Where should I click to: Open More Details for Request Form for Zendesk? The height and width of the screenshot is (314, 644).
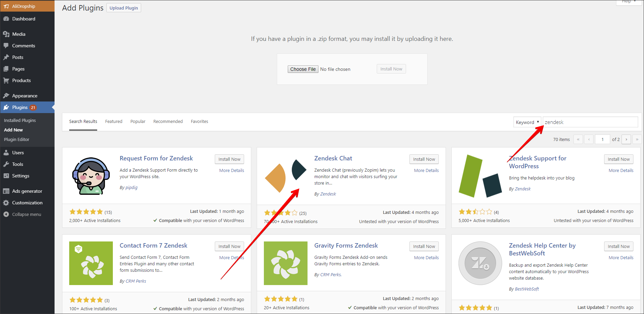[x=231, y=170]
